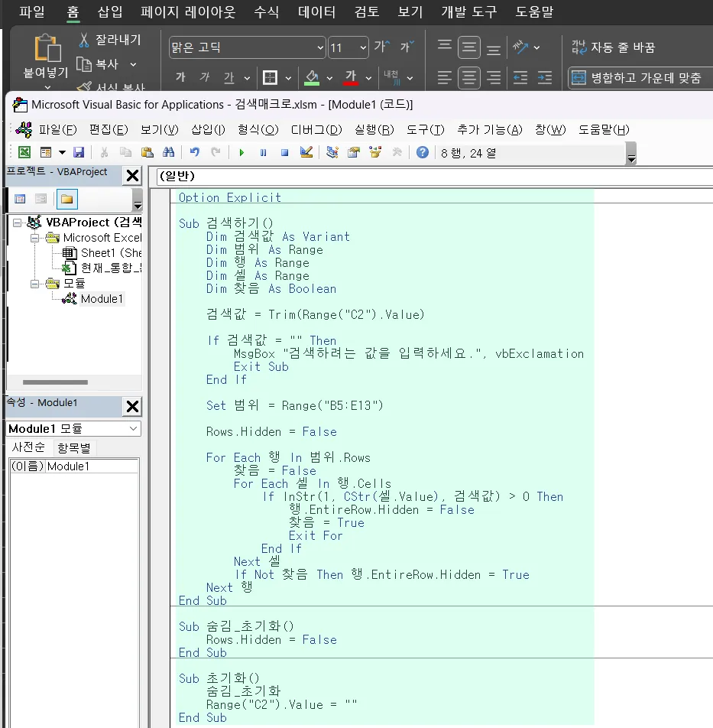The width and height of the screenshot is (713, 728).
Task: Collapse 모듈 folder node
Action: click(x=34, y=283)
